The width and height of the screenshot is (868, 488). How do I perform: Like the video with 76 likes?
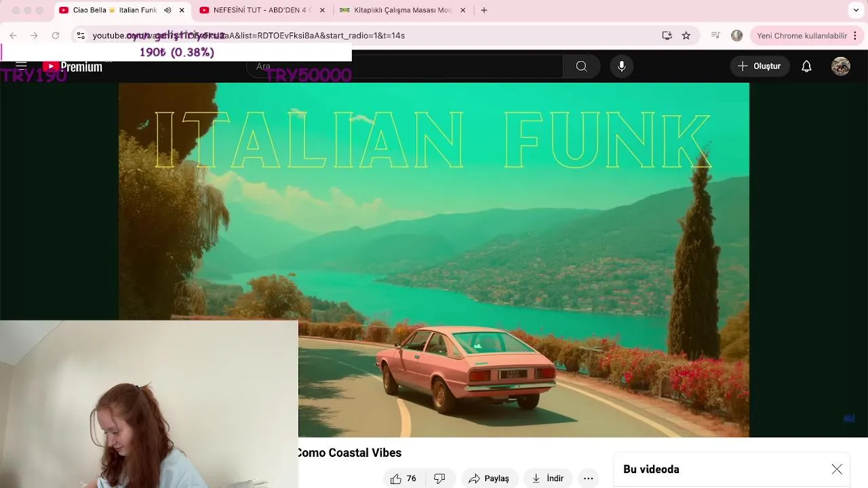click(x=403, y=479)
